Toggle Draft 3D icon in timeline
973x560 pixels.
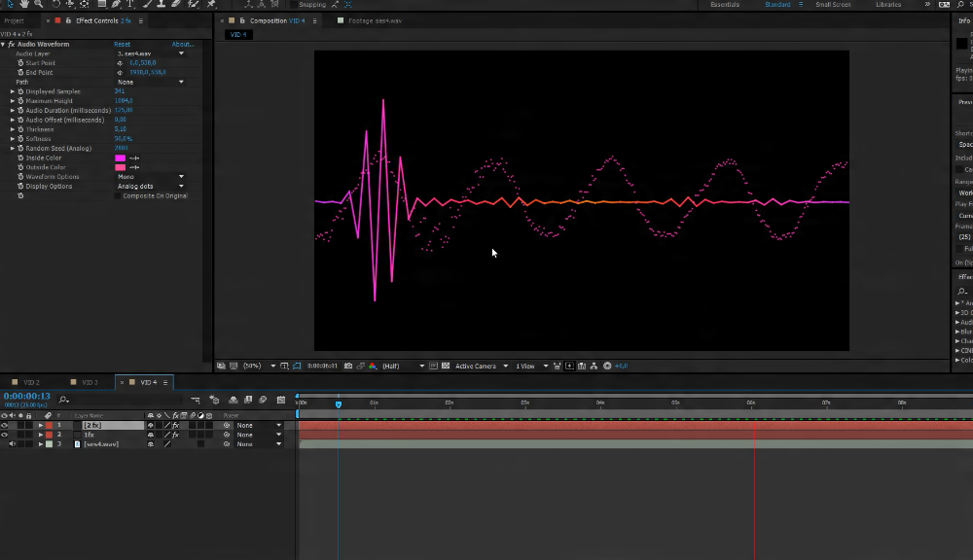pos(214,400)
